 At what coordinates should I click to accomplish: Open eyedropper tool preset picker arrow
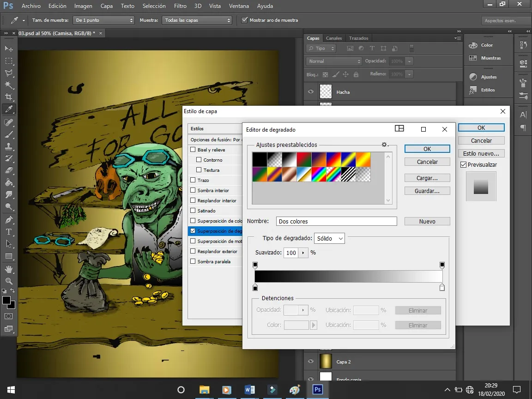[x=24, y=21]
